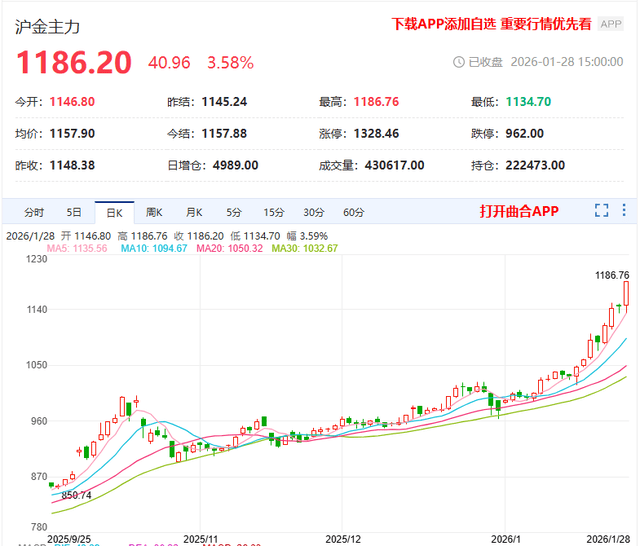Switch to the 分时 tab
This screenshot has height=546, width=640.
33,212
